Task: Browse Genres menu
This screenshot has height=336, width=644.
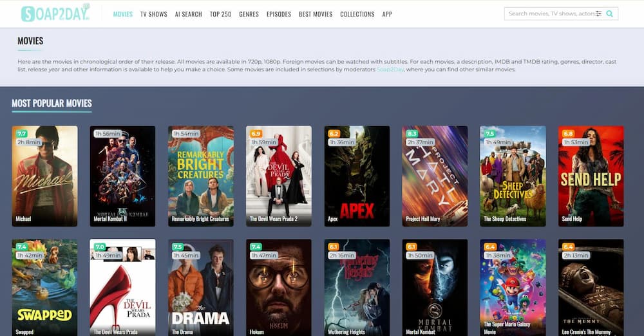Action: (x=249, y=14)
